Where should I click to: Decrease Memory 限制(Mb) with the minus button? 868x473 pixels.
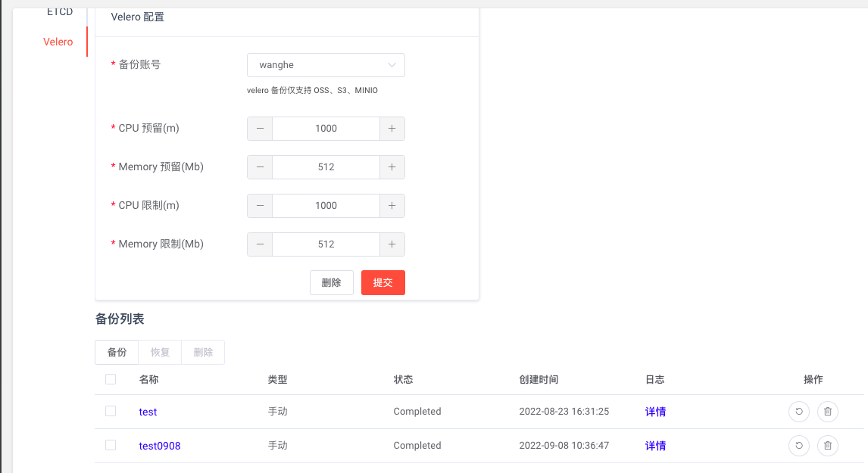(260, 244)
